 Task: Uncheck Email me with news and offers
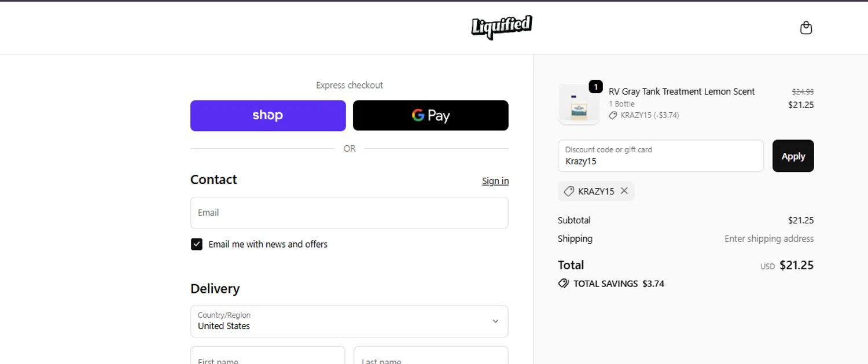coord(197,244)
